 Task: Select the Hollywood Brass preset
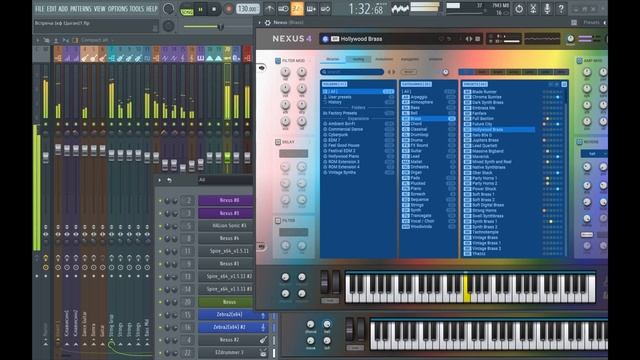coord(499,129)
